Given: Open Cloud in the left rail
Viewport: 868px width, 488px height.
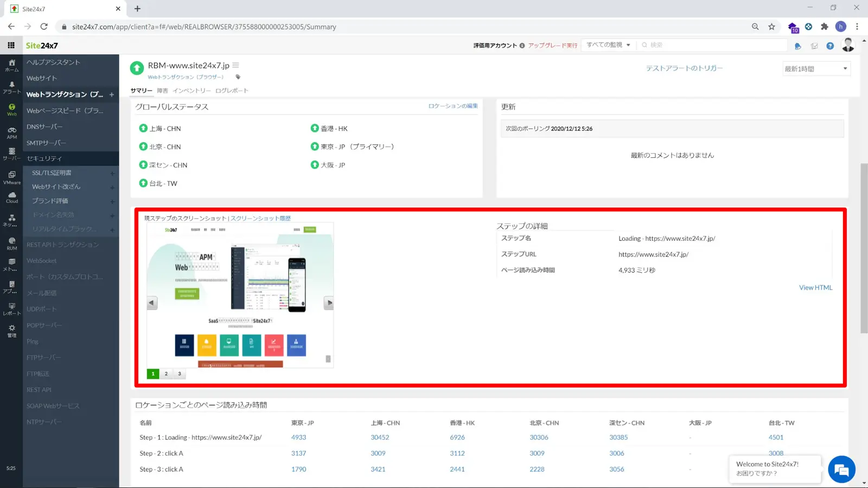Looking at the screenshot, I should click(x=11, y=197).
